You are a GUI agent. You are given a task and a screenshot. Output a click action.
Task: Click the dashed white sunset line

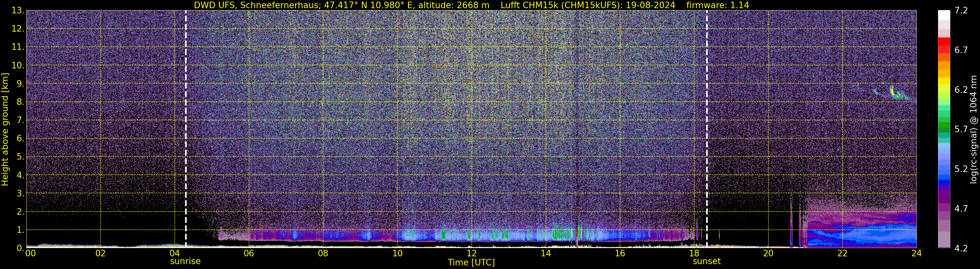coord(707,129)
